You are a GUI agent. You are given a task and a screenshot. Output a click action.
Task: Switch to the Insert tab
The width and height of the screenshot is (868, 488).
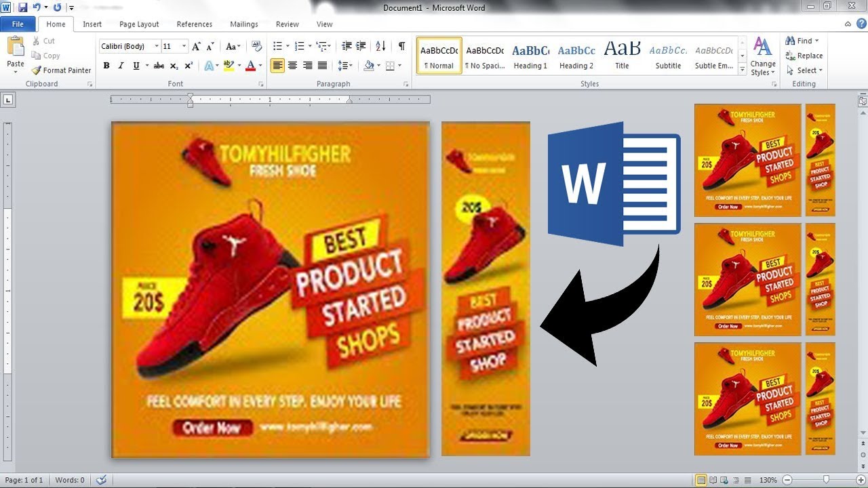92,24
